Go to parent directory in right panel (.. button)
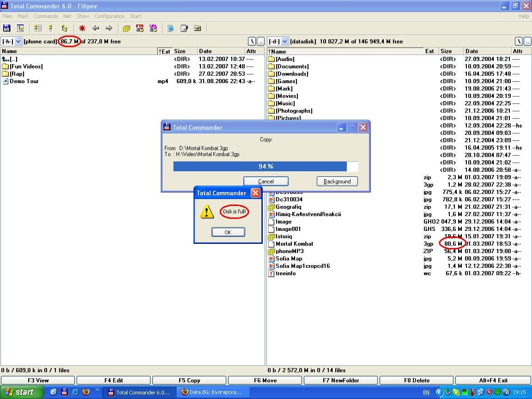This screenshot has width=532, height=399. point(527,42)
